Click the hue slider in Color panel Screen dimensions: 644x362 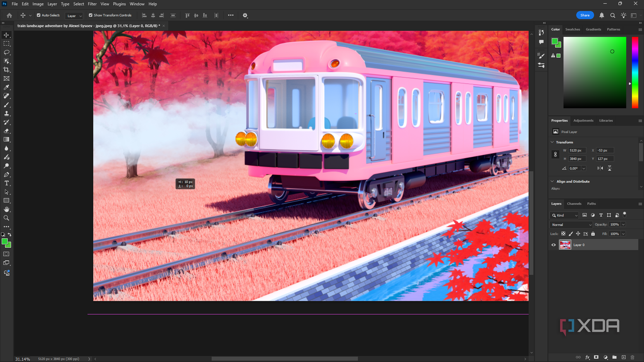coord(635,73)
